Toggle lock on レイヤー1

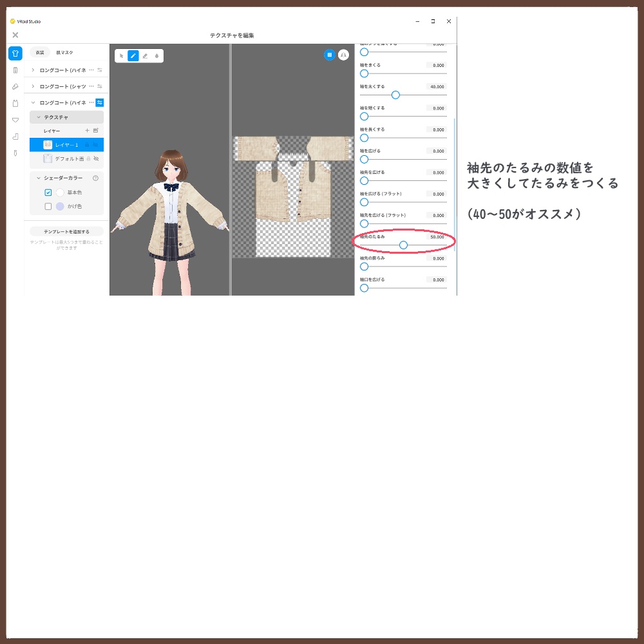(87, 145)
